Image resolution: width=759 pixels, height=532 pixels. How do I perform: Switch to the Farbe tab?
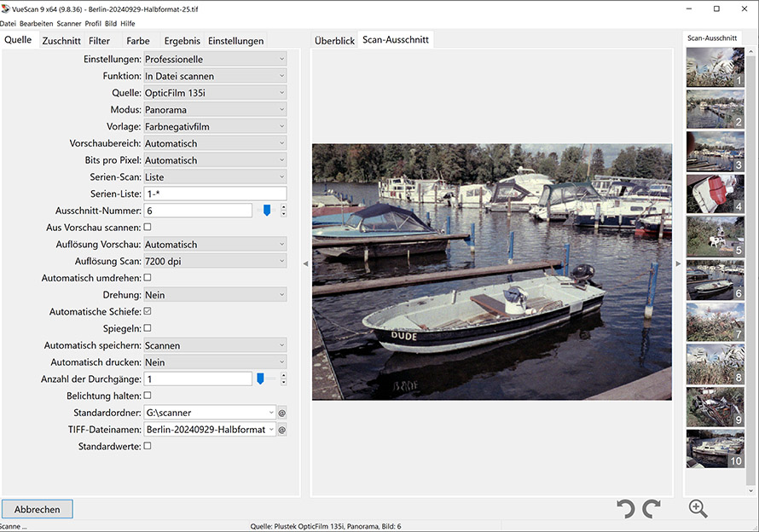click(138, 40)
